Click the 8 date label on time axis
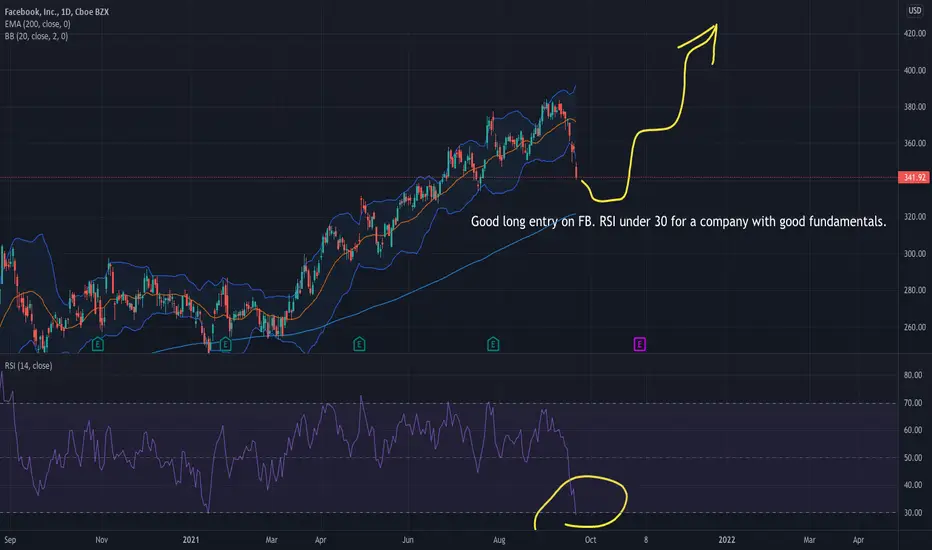The height and width of the screenshot is (550, 932). pyautogui.click(x=646, y=540)
